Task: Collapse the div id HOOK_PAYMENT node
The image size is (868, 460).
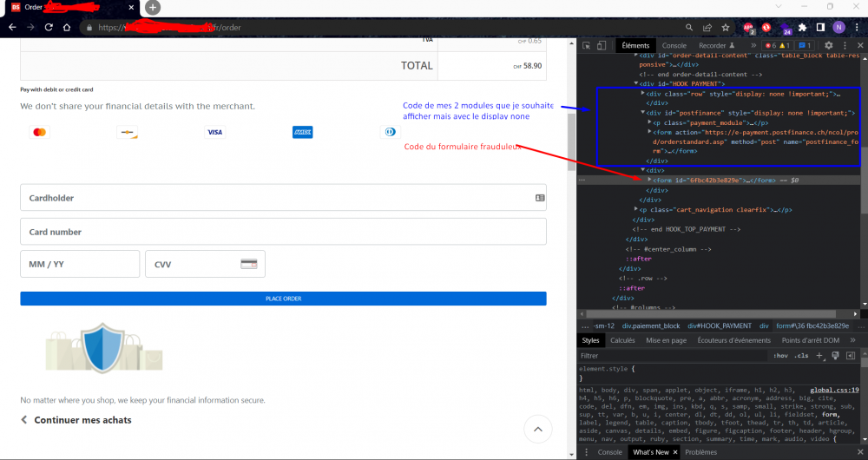Action: (x=636, y=83)
